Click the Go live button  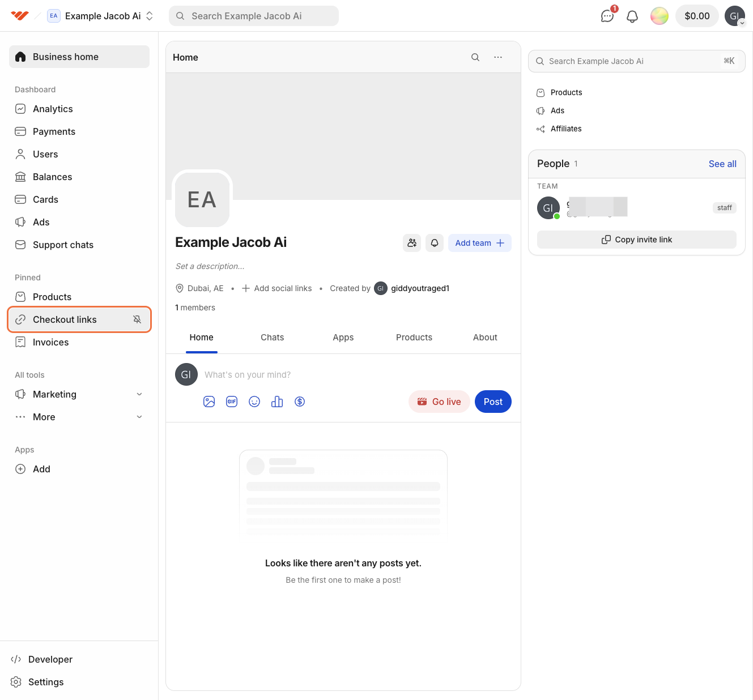pos(439,402)
